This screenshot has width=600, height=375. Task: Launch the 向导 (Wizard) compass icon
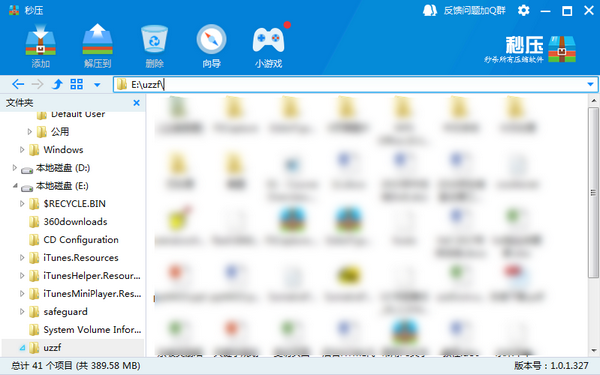pyautogui.click(x=211, y=46)
